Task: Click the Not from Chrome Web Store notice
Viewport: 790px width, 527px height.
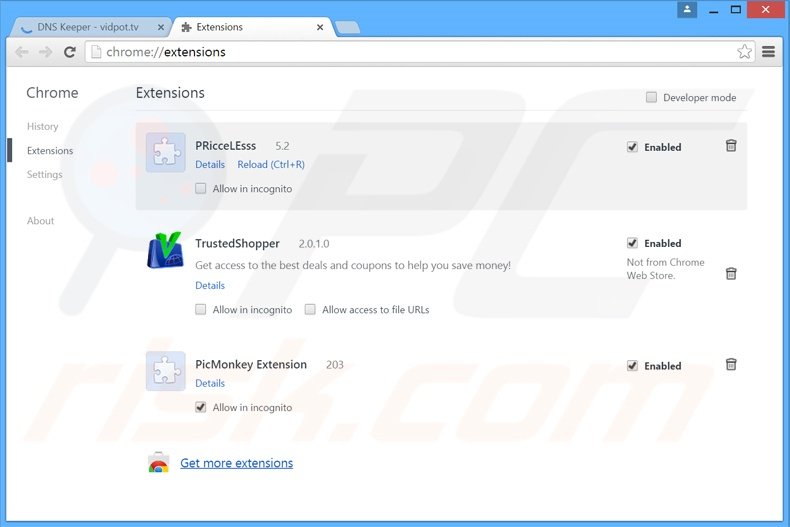Action: click(x=666, y=269)
